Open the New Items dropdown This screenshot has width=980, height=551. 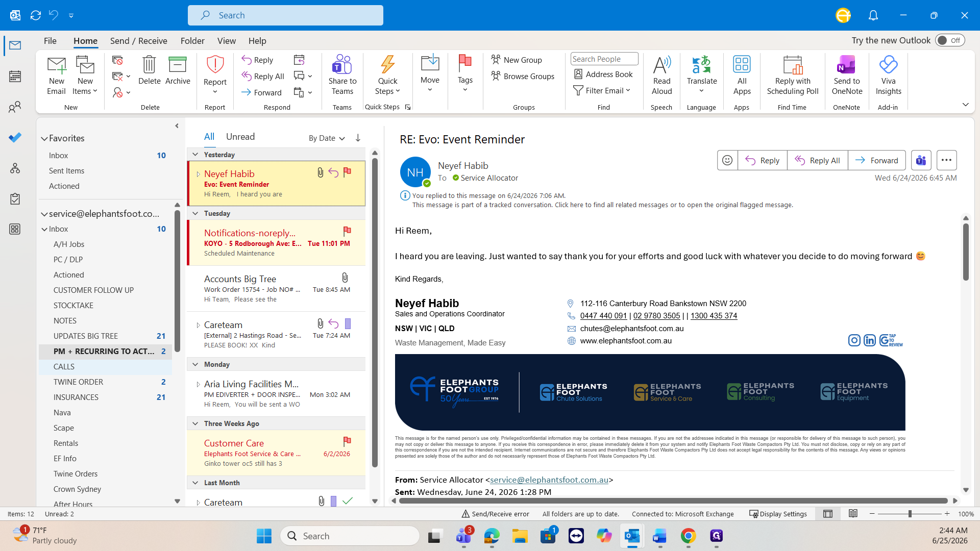click(85, 86)
